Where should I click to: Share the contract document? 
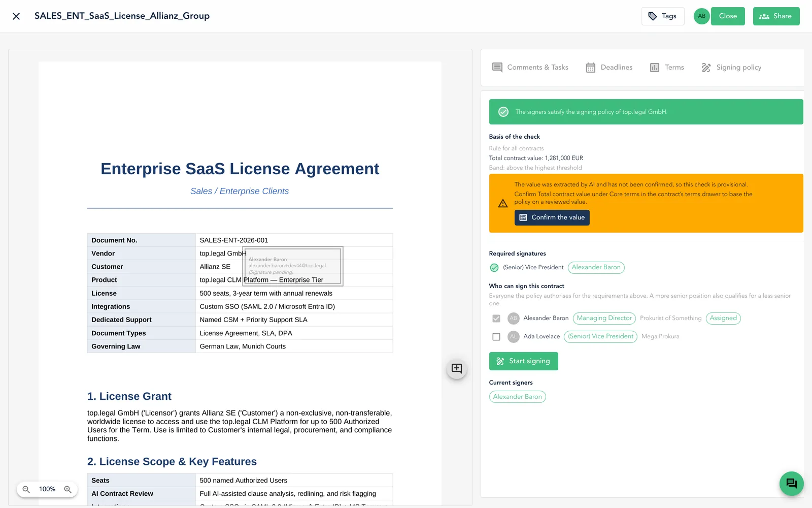point(776,16)
